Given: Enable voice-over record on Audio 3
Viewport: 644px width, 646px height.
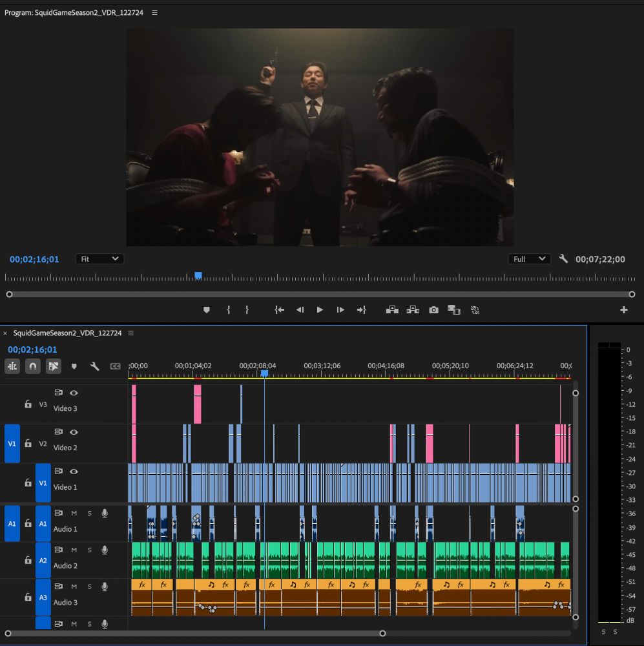Looking at the screenshot, I should point(105,587).
